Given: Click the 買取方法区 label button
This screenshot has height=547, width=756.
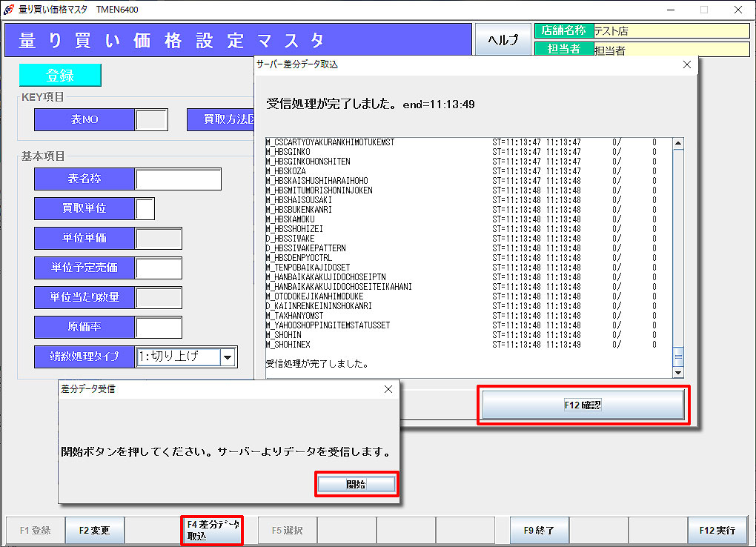Looking at the screenshot, I should pyautogui.click(x=221, y=119).
